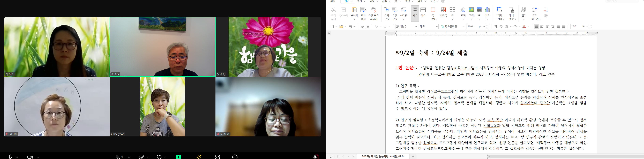Click the Zoom video camera icon

click(x=30, y=157)
